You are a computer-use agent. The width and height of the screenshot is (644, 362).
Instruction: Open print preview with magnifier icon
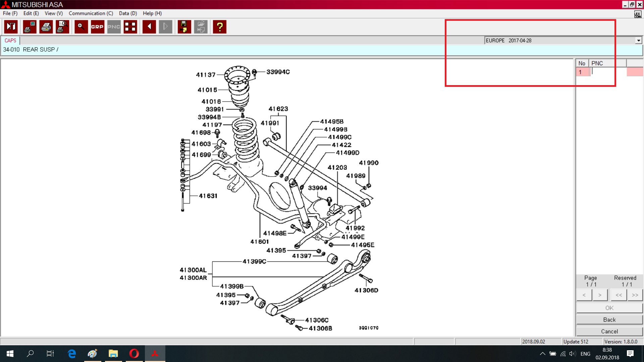(x=62, y=27)
